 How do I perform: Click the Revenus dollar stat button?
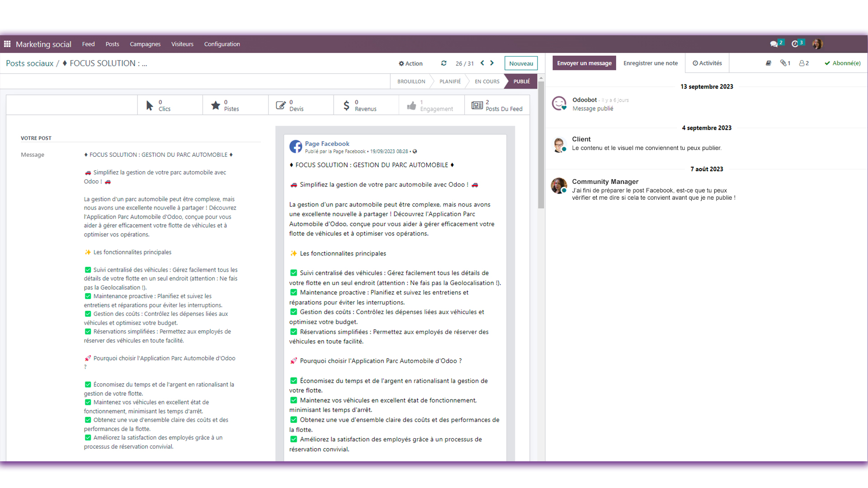pos(366,105)
